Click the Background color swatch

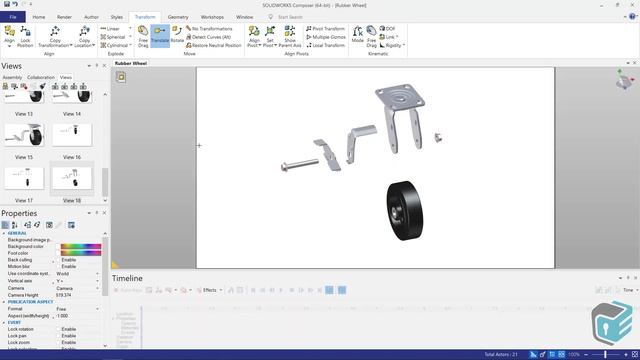pyautogui.click(x=81, y=246)
